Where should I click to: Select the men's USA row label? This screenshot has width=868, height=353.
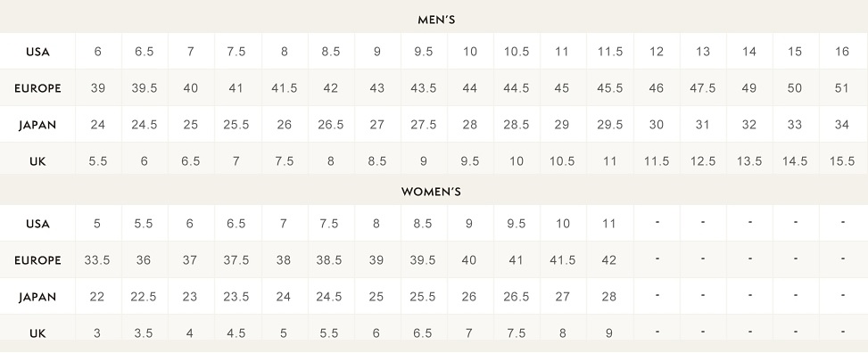(x=37, y=52)
